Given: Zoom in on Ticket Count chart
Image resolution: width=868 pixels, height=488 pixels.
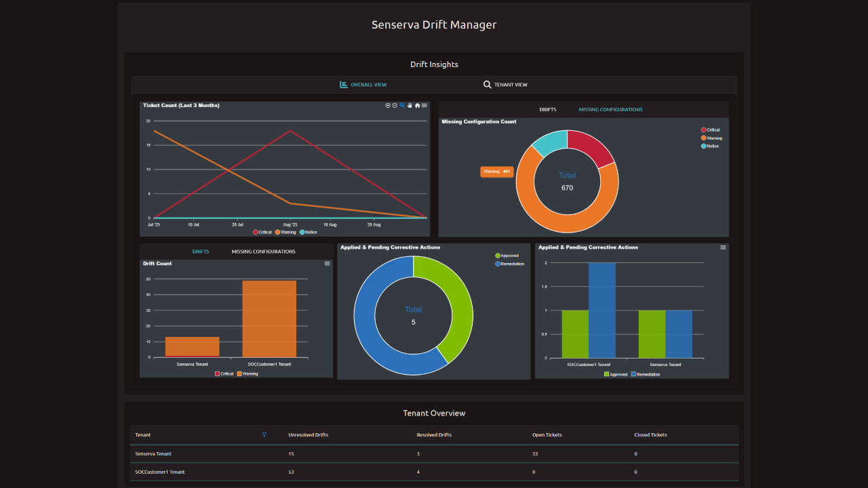Looking at the screenshot, I should [x=388, y=106].
